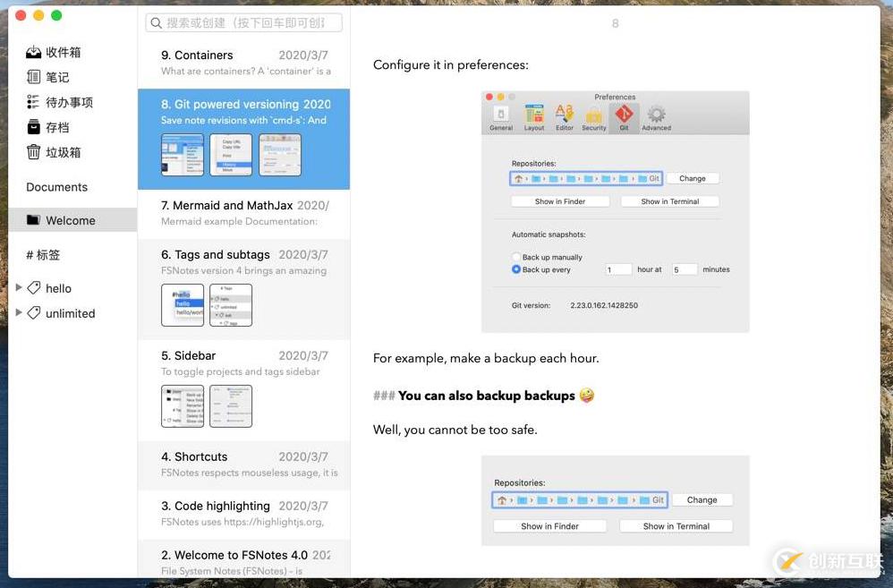Open note 4. Shortcuts
893x588 pixels.
pyautogui.click(x=243, y=464)
